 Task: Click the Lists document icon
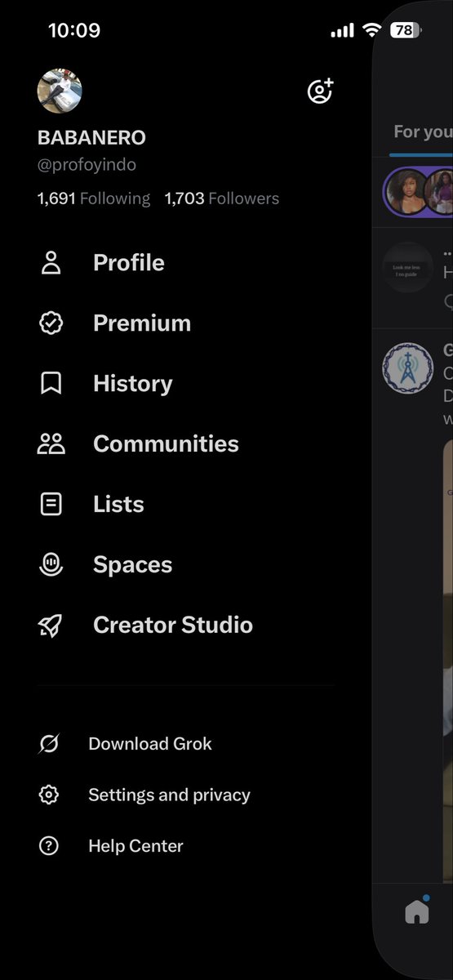coord(51,505)
